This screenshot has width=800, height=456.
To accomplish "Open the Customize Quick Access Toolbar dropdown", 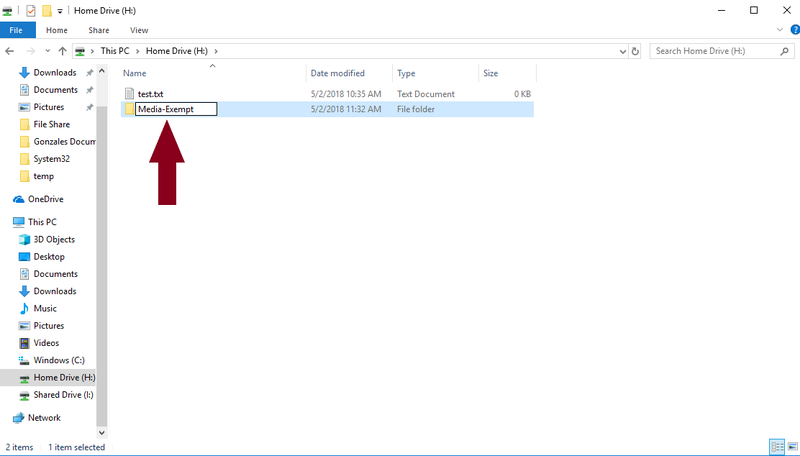I will click(59, 11).
